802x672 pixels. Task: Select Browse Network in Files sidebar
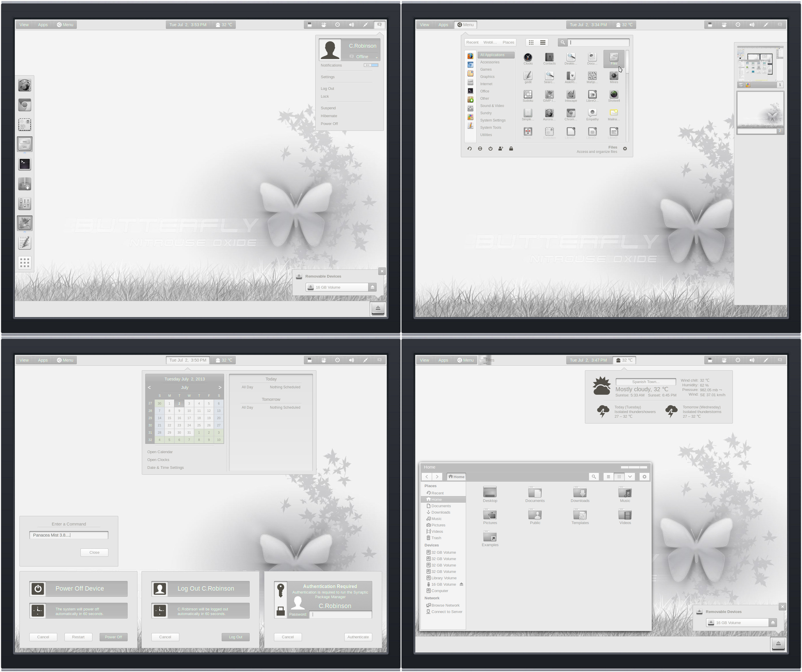(443, 605)
